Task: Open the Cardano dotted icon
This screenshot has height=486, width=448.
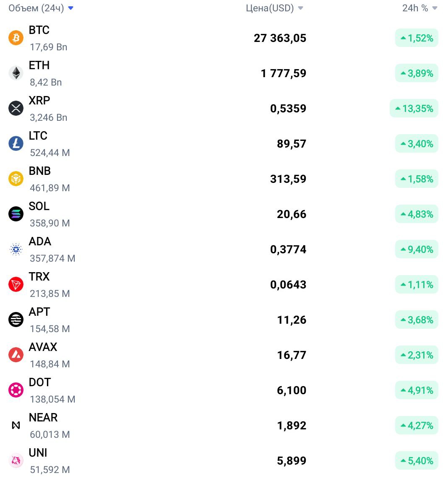Action: tap(16, 249)
